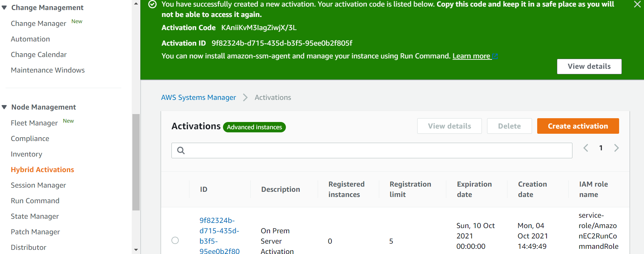Screen dimensions: 644x254
Task: Click the Activations breadcrumb text
Action: tap(273, 97)
